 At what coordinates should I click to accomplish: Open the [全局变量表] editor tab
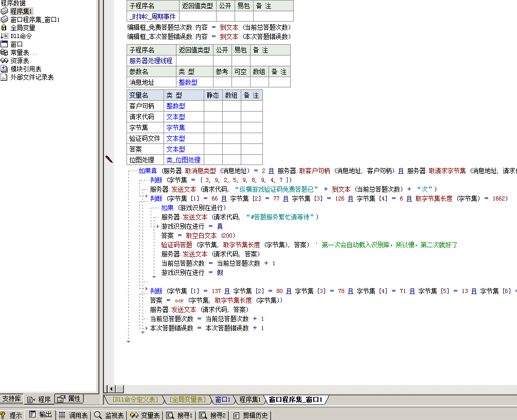(x=187, y=399)
